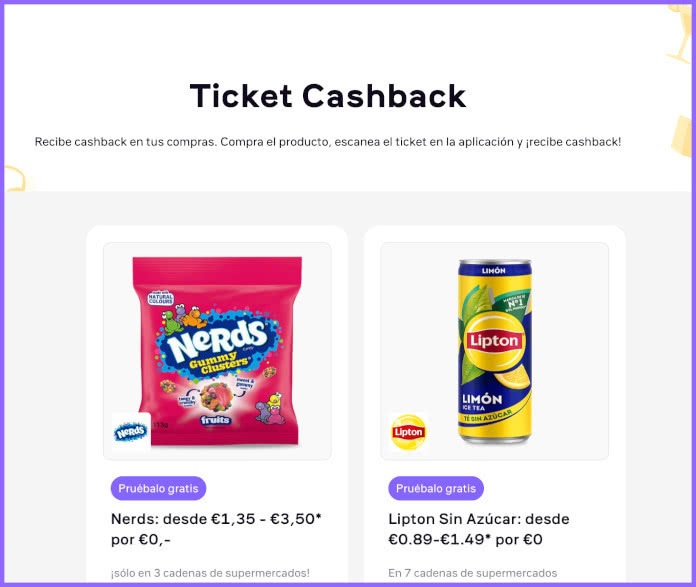Click the Ticket Cashback heading
The width and height of the screenshot is (696, 587).
328,96
